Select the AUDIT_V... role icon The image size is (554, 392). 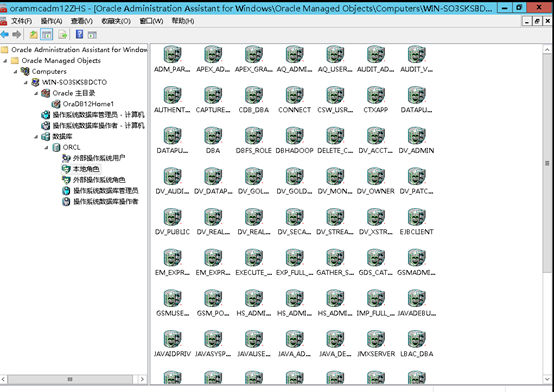[x=417, y=55]
